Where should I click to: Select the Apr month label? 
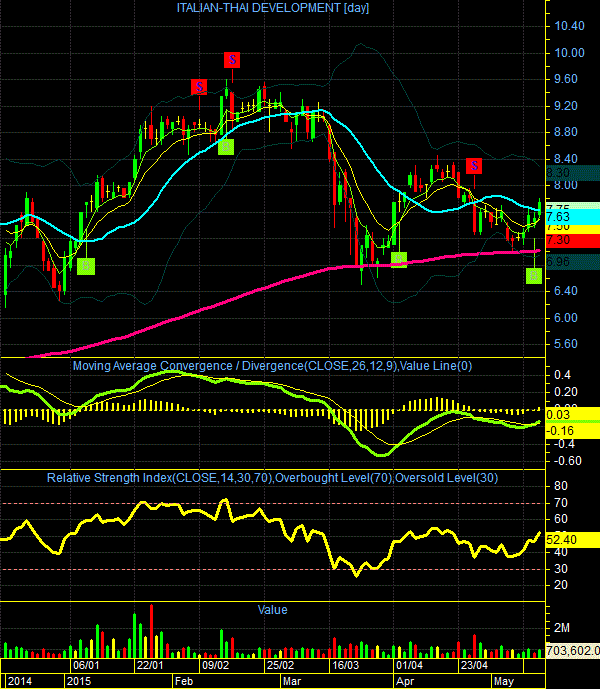tap(405, 681)
